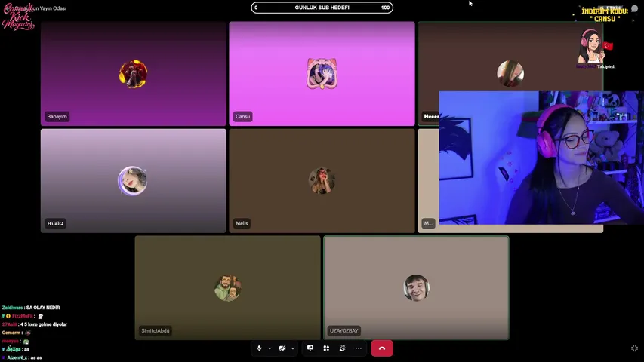Select the UZAYOZBAY name label
644x362 pixels.
344,331
